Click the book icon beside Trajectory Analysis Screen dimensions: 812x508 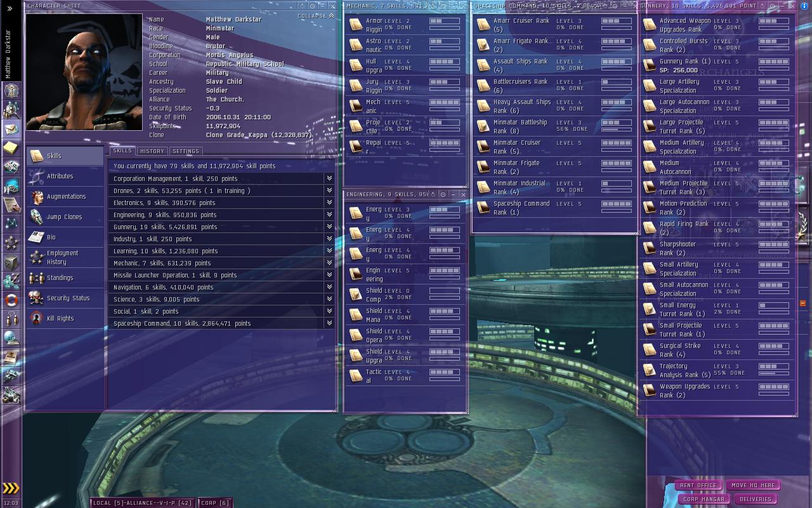650,370
